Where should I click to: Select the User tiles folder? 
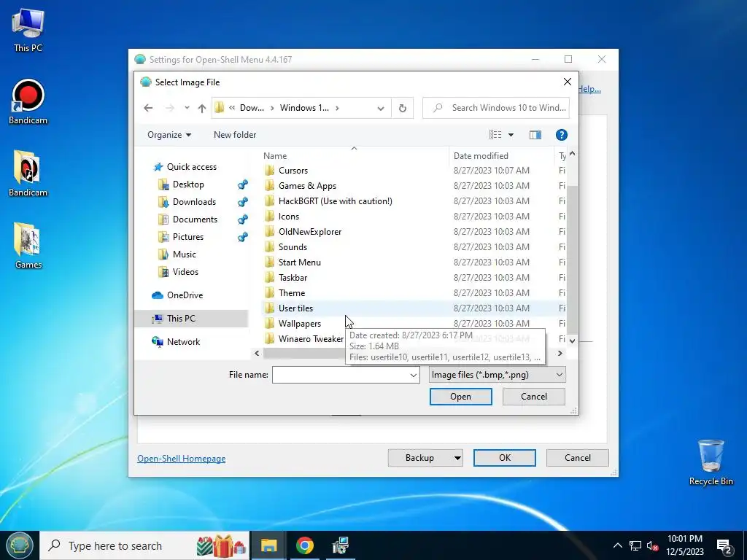(295, 308)
